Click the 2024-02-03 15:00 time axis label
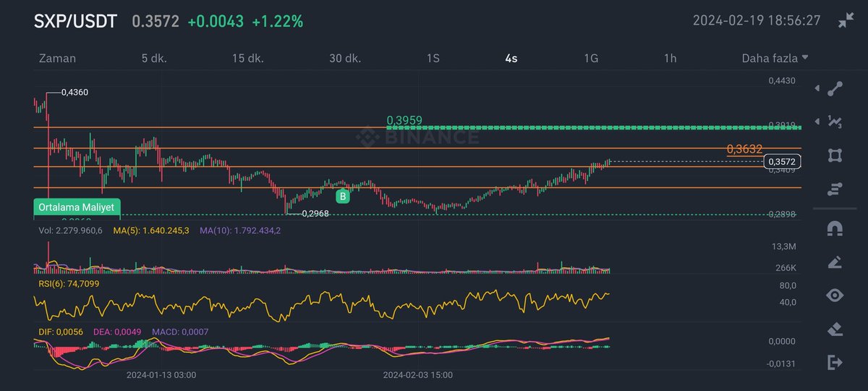Image resolution: width=868 pixels, height=391 pixels. point(417,375)
